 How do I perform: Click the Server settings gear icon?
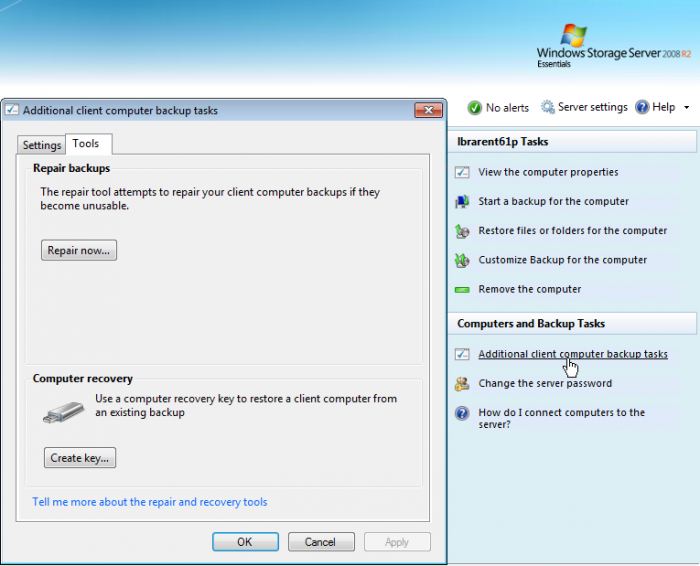pos(547,107)
